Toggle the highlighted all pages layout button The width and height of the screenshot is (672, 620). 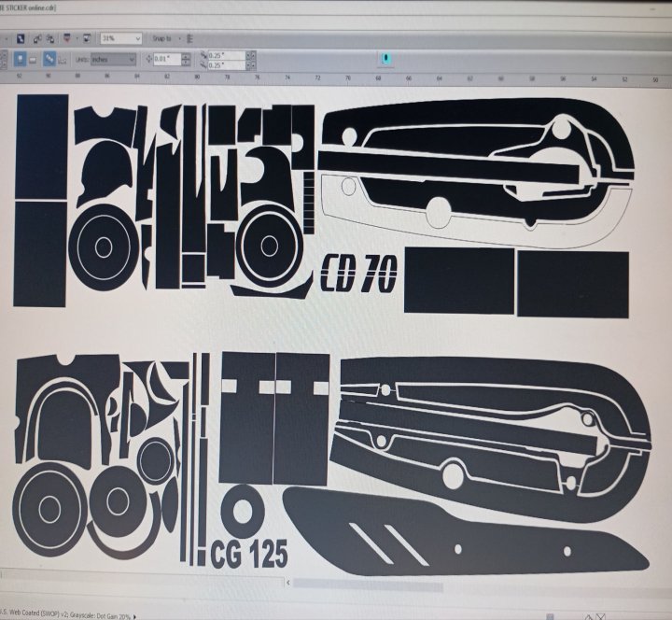click(49, 59)
